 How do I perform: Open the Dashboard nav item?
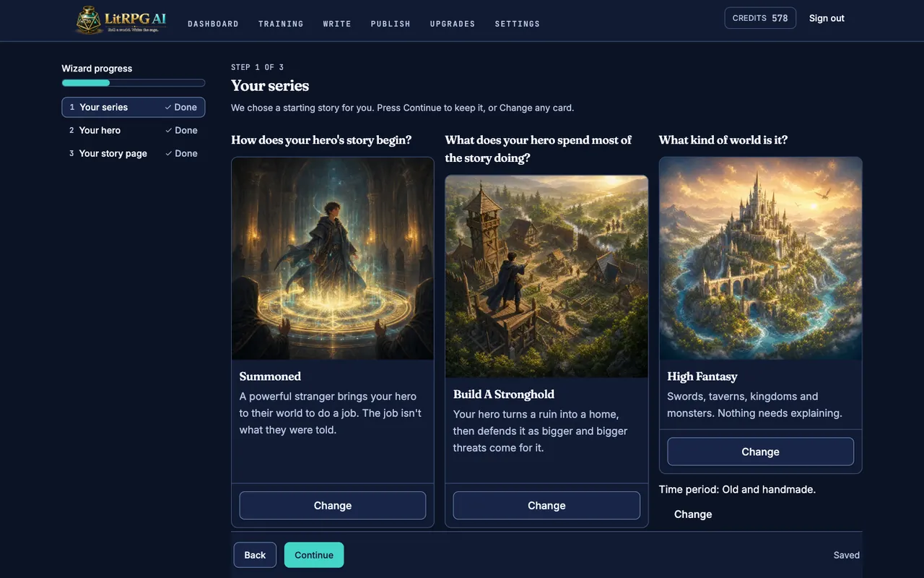click(x=213, y=24)
